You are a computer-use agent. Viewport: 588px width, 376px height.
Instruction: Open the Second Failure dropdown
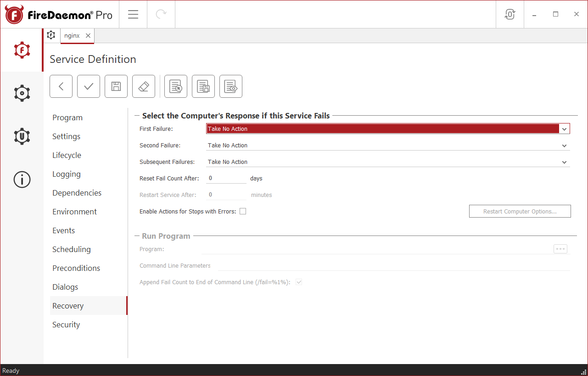[x=388, y=146]
